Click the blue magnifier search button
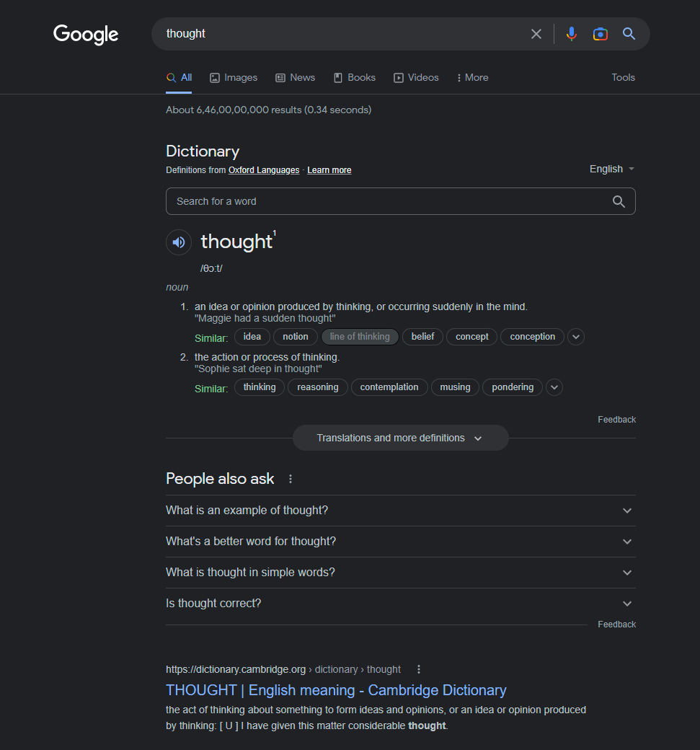 point(629,33)
